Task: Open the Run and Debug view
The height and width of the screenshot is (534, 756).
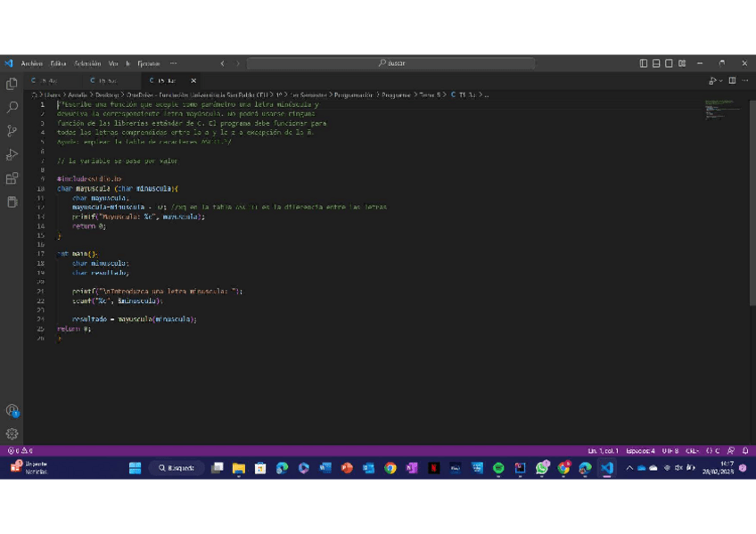Action: tap(12, 155)
